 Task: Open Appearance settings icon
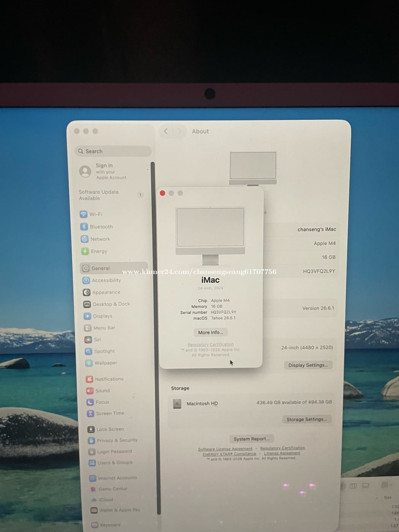pos(87,292)
